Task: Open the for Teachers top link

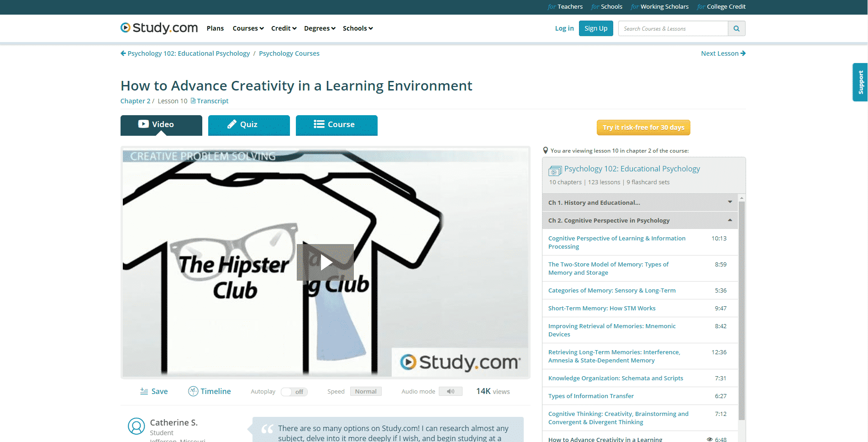Action: tap(565, 6)
